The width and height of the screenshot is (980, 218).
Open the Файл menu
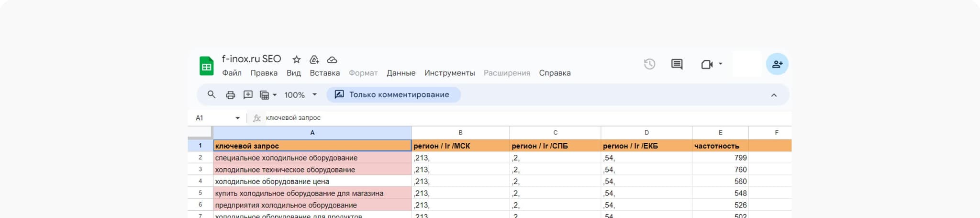tap(232, 73)
